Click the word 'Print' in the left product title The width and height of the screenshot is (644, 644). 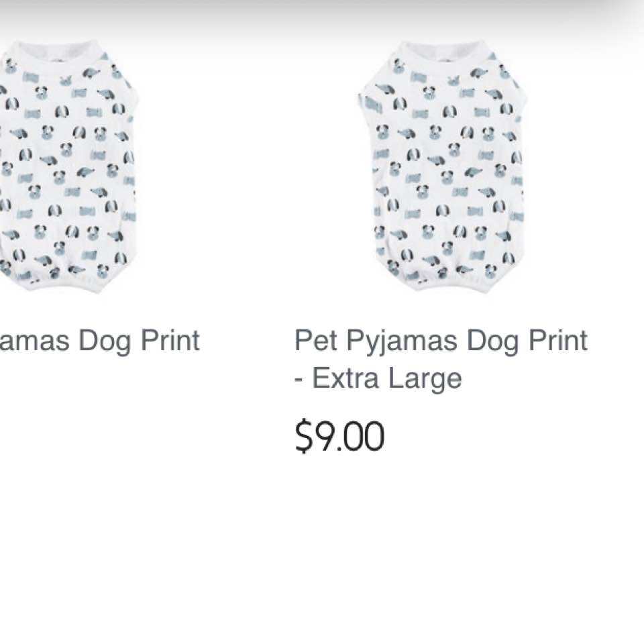point(170,341)
